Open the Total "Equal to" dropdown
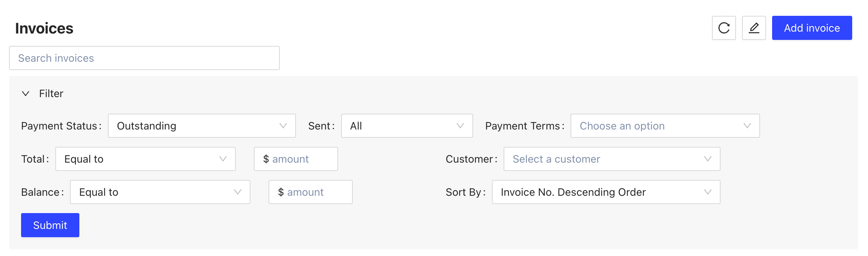 [145, 159]
